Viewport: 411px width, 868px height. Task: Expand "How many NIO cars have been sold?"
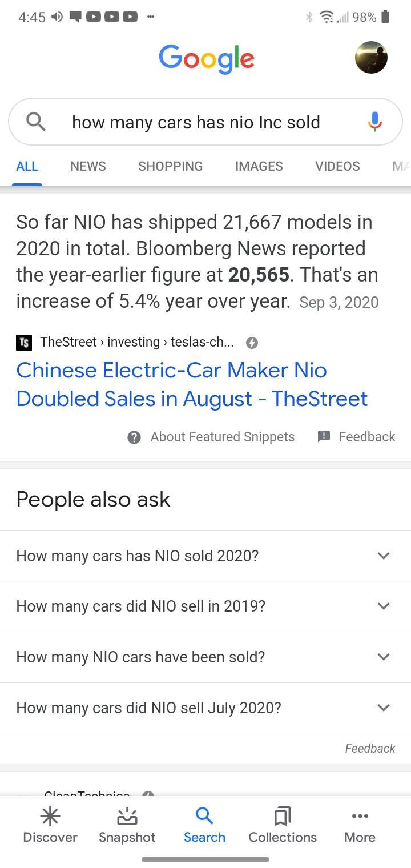tap(384, 657)
